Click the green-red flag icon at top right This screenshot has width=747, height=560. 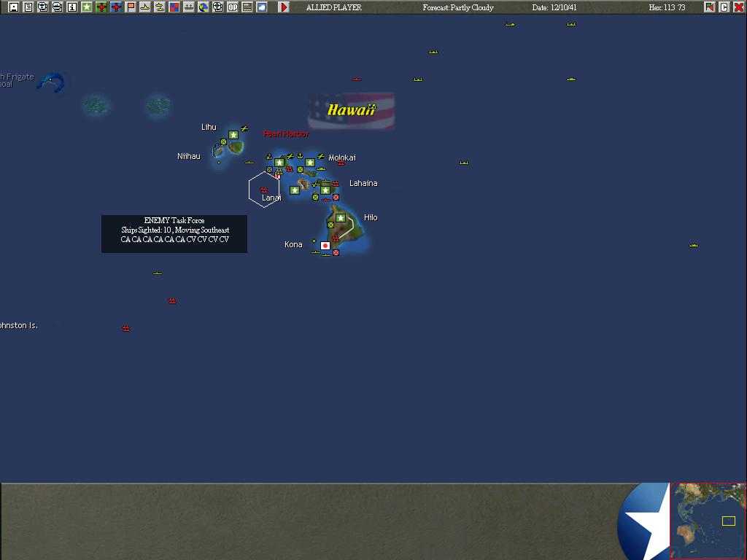tap(709, 7)
